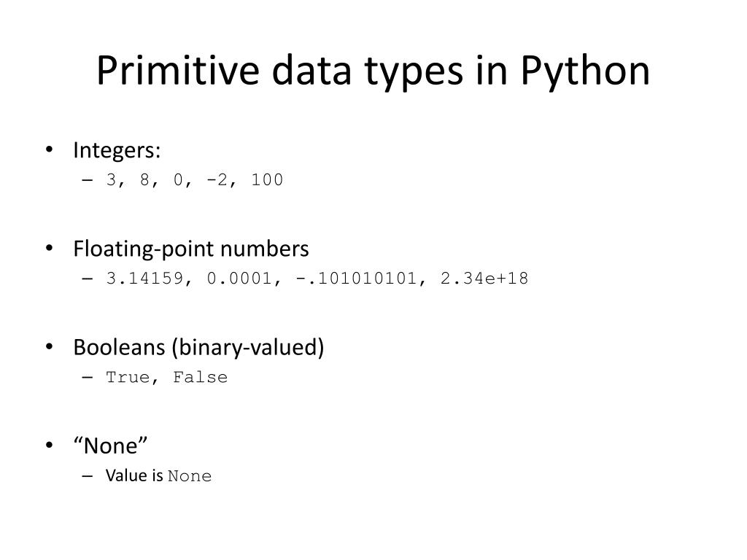Click the -2 value in integer examples
747x560 pixels.
coord(217,179)
